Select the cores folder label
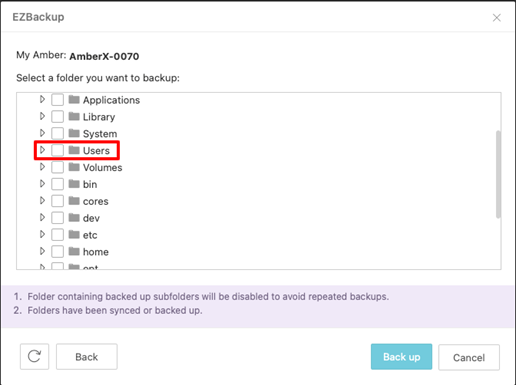Image resolution: width=516 pixels, height=385 pixels. pos(96,201)
